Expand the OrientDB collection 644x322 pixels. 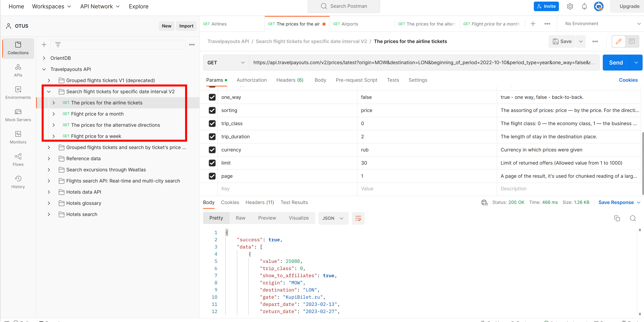tap(44, 58)
